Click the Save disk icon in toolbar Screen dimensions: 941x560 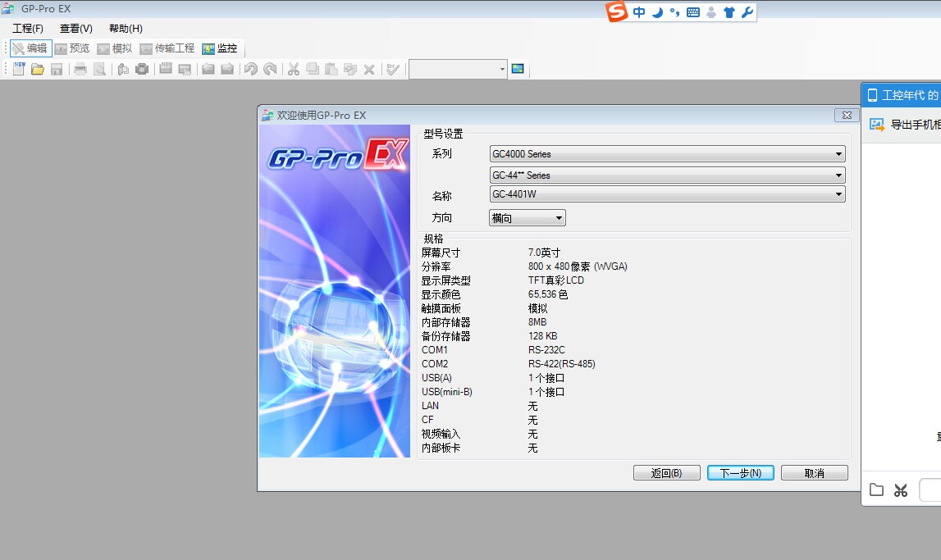[57, 69]
